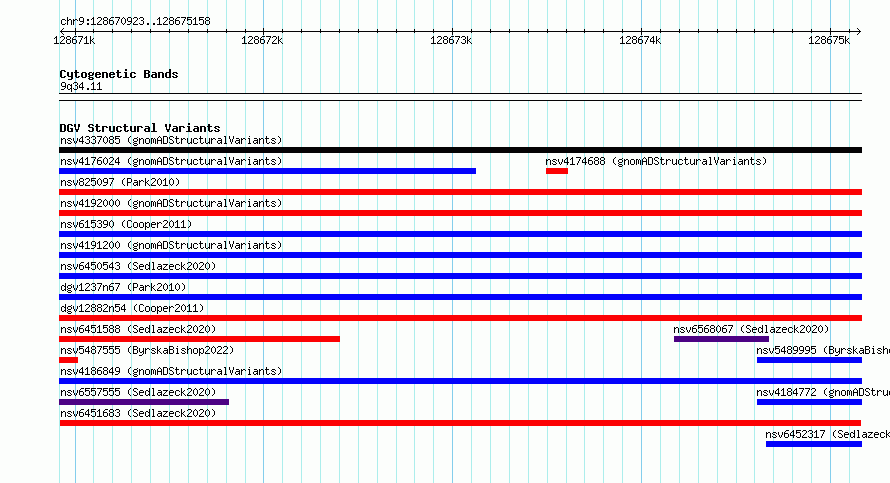This screenshot has height=483, width=890.
Task: Select the 9q34.11 band label
Action: [81, 86]
